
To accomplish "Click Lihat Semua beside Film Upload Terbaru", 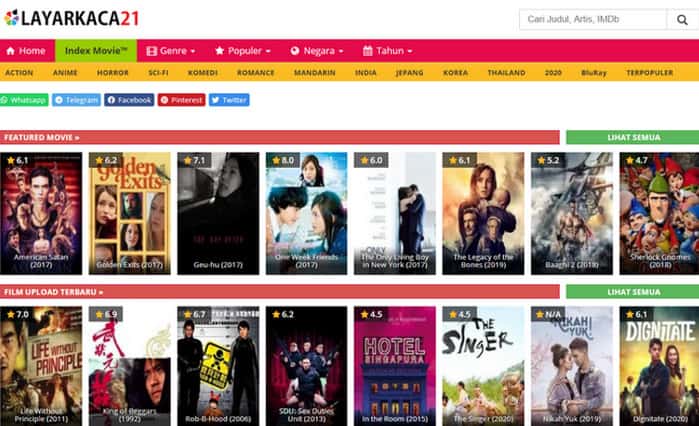I will pyautogui.click(x=631, y=292).
